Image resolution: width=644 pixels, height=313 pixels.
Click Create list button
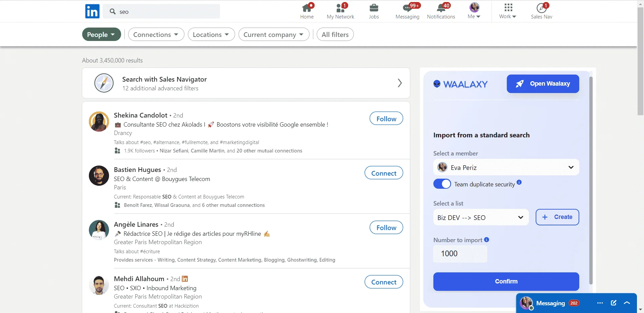[557, 217]
